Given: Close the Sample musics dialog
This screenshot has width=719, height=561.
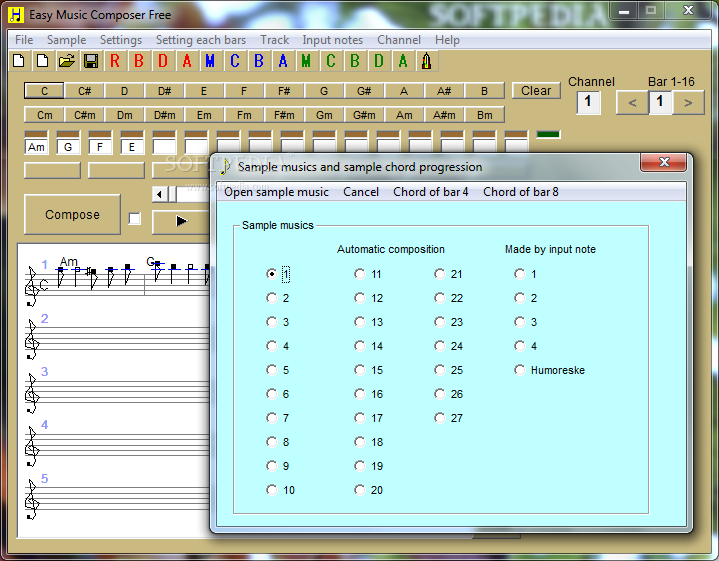Looking at the screenshot, I should 664,162.
